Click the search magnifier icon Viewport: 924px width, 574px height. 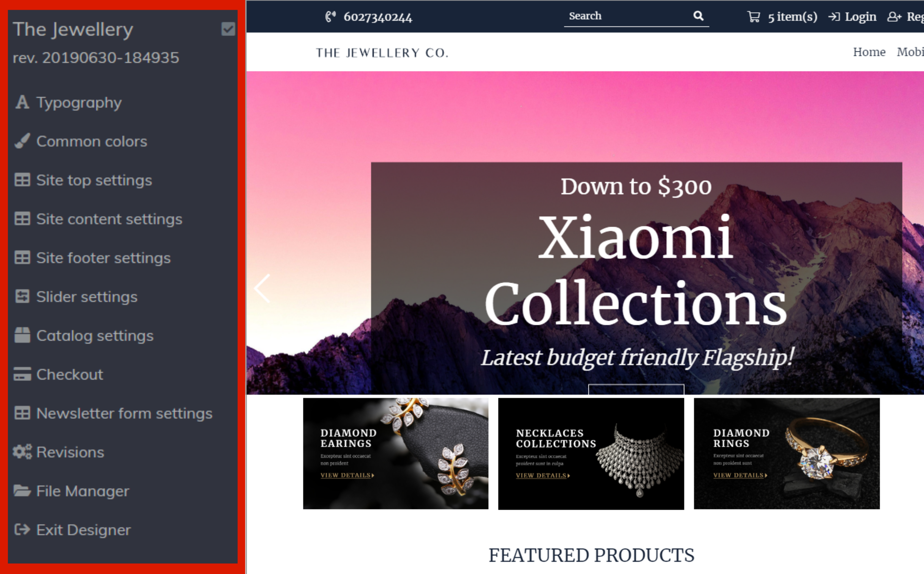(x=699, y=16)
